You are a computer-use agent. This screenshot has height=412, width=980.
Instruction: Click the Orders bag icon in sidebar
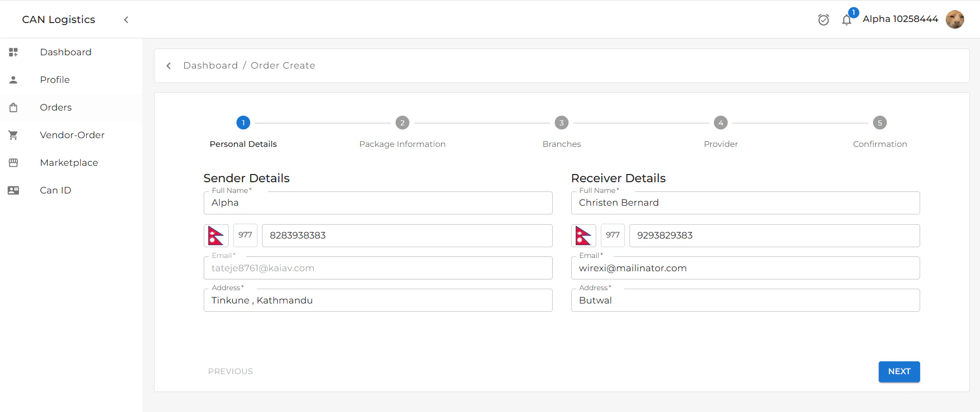[13, 107]
